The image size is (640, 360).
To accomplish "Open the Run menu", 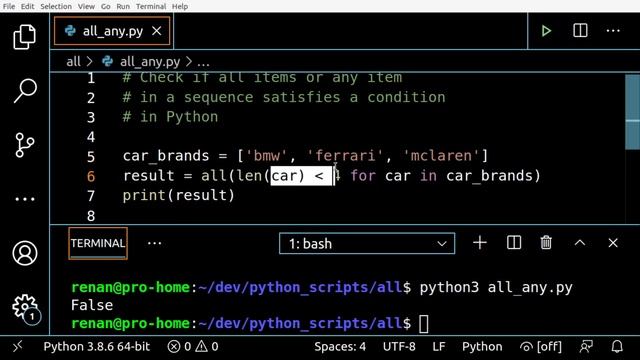I will pyautogui.click(x=123, y=6).
